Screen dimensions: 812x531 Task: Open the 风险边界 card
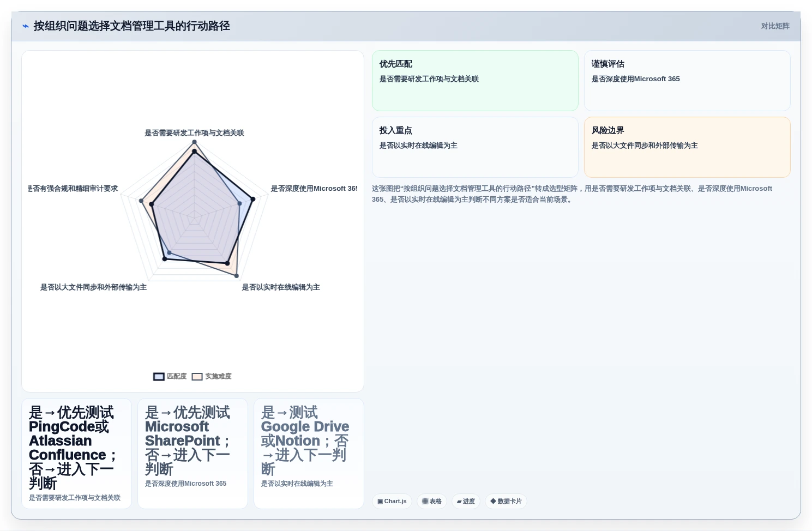point(687,147)
